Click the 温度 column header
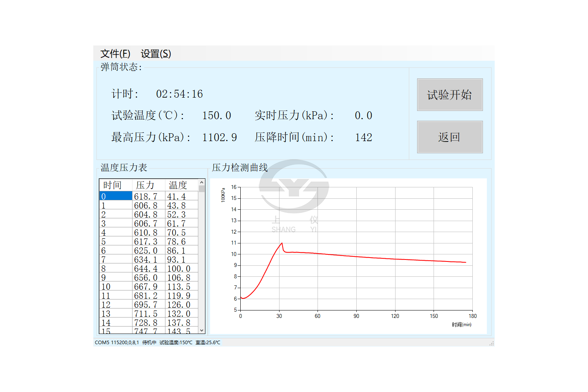This screenshot has width=588, height=392. pyautogui.click(x=178, y=185)
